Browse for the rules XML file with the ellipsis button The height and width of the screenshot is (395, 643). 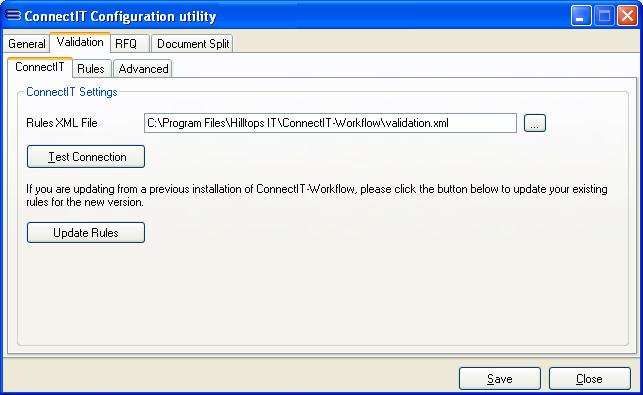[x=535, y=123]
